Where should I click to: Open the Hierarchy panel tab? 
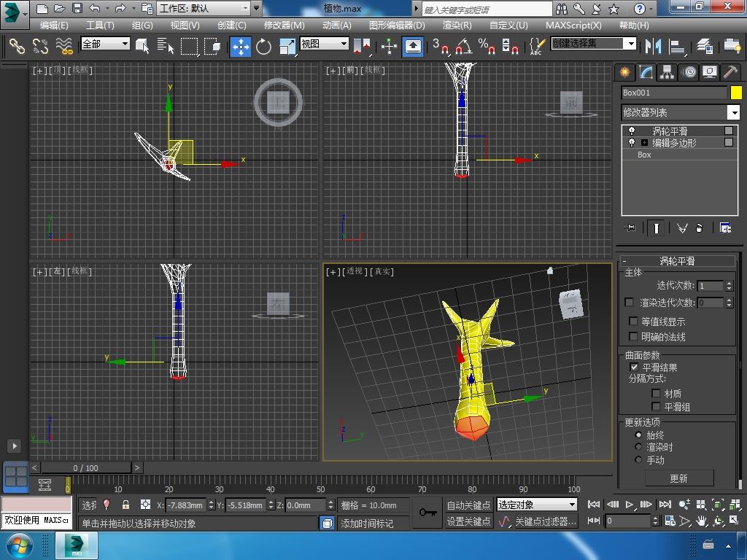pos(667,72)
